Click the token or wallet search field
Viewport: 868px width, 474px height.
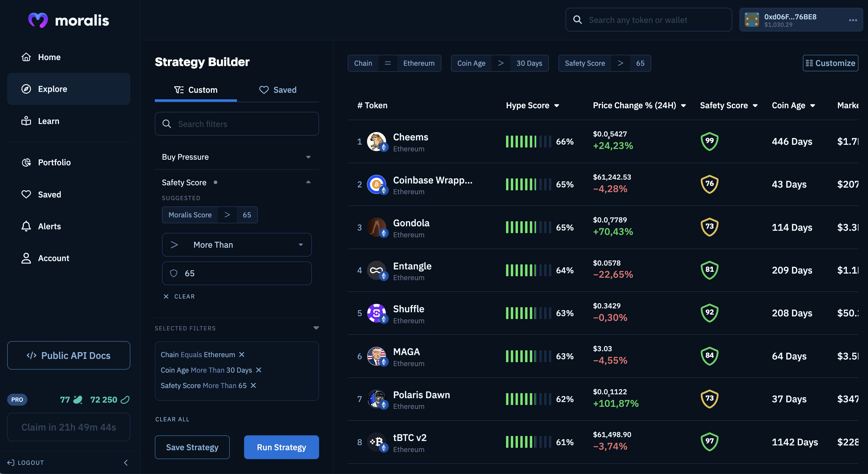click(649, 20)
